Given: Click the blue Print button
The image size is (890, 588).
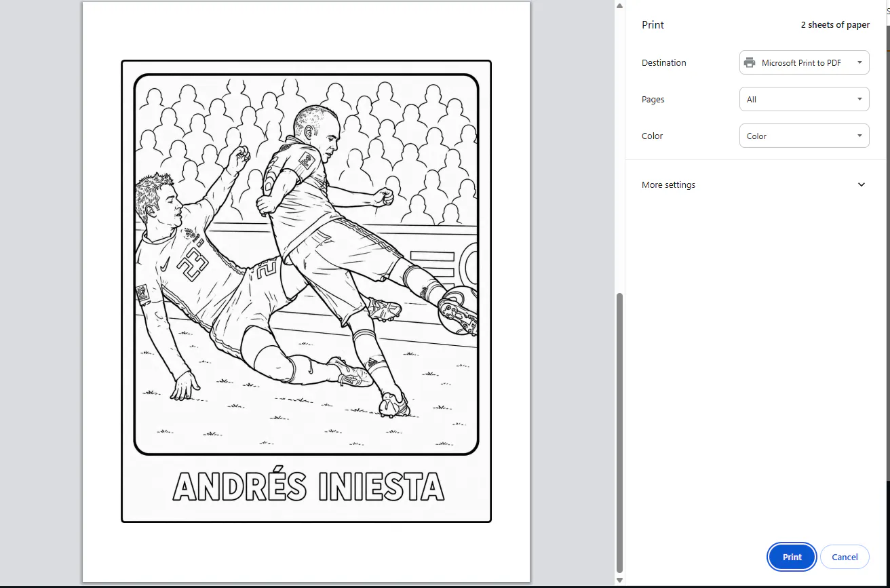Looking at the screenshot, I should pos(792,557).
